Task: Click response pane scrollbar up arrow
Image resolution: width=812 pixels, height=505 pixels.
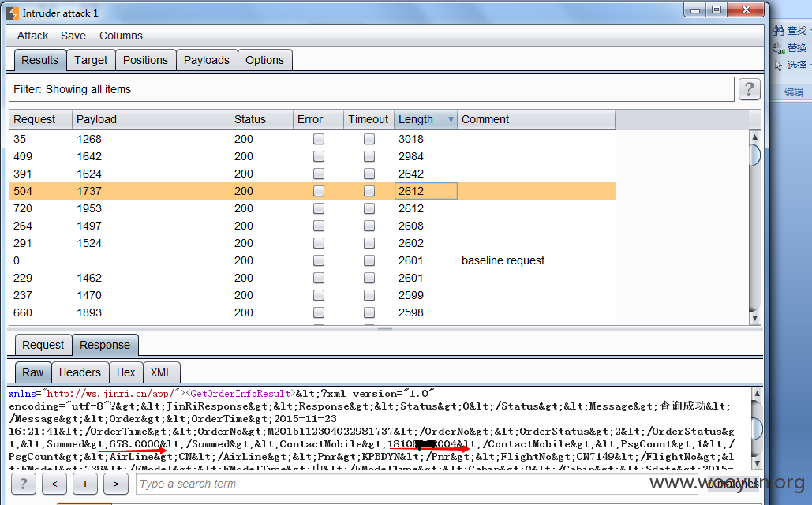Action: point(757,394)
